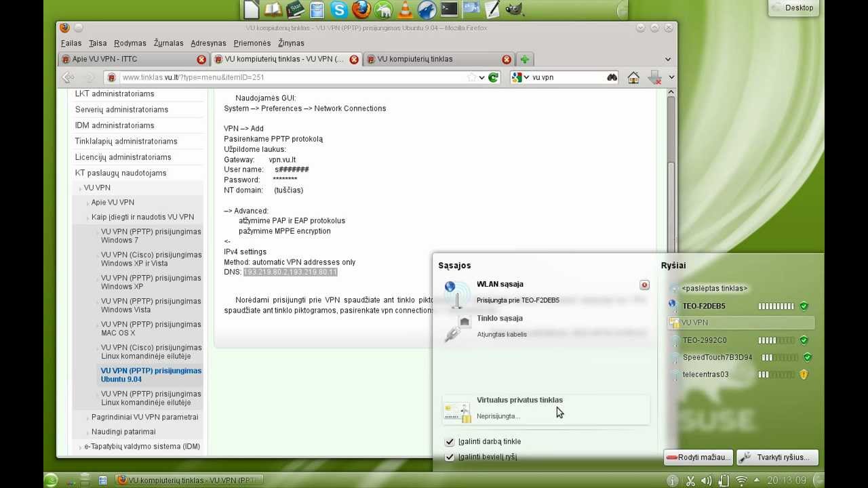The image size is (868, 488).
Task: Click the binoculars search icon
Action: coord(612,78)
